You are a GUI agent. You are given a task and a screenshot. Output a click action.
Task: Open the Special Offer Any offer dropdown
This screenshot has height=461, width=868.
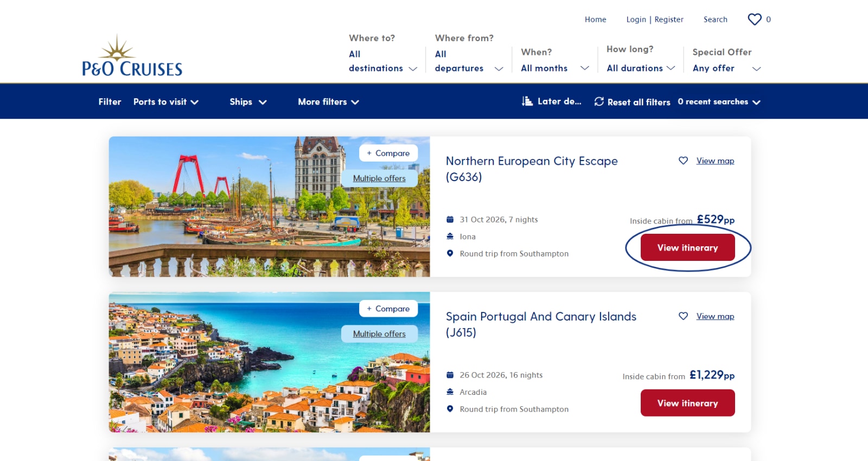click(727, 68)
